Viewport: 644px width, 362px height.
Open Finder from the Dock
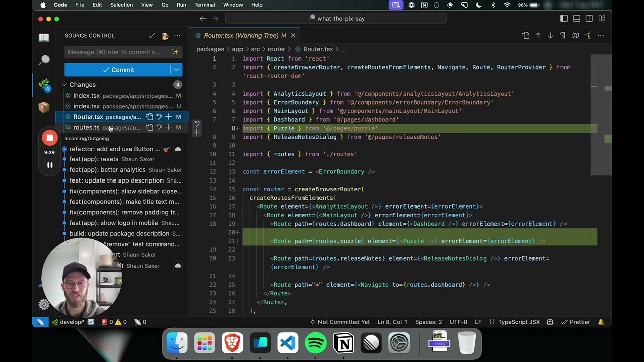click(177, 344)
